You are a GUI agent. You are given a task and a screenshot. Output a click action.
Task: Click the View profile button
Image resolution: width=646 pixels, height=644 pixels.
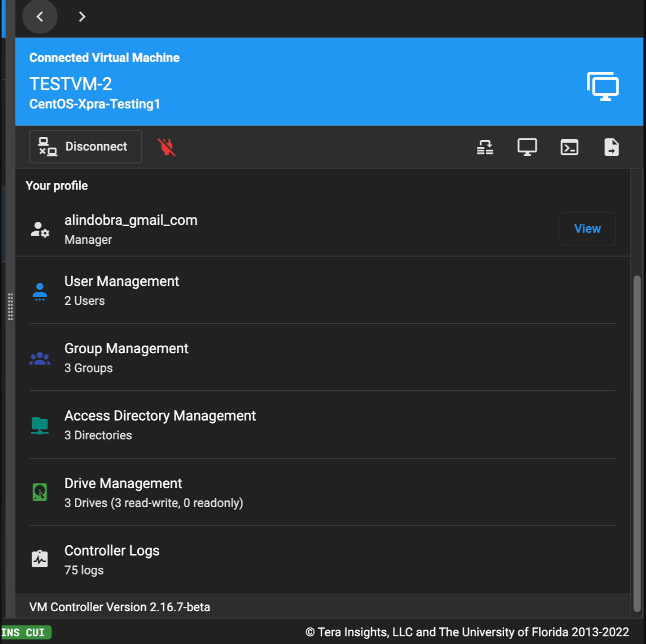tap(587, 229)
